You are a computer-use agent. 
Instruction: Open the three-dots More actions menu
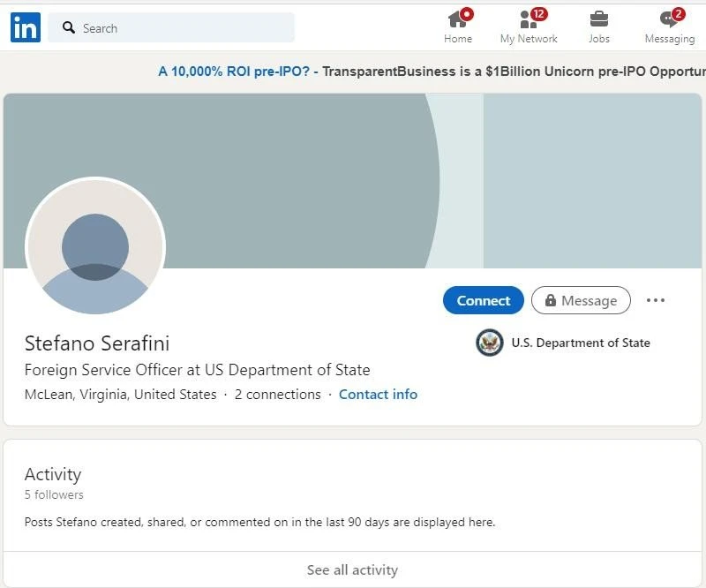point(655,300)
